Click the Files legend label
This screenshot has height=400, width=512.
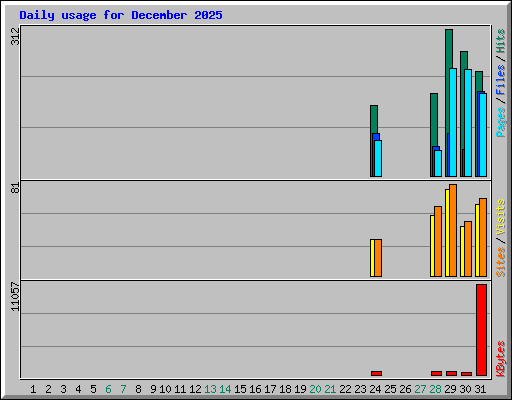(x=500, y=80)
